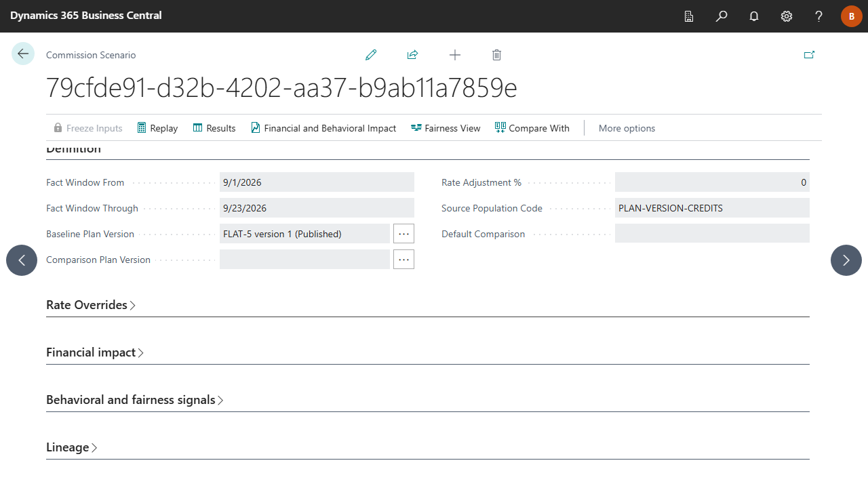Open the share icon menu
868x488 pixels.
[412, 55]
